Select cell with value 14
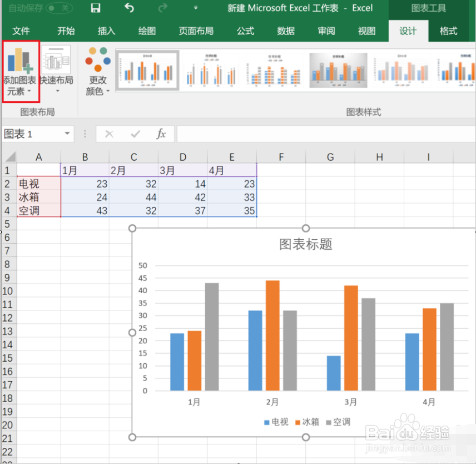This screenshot has height=464, width=476. pos(183,184)
